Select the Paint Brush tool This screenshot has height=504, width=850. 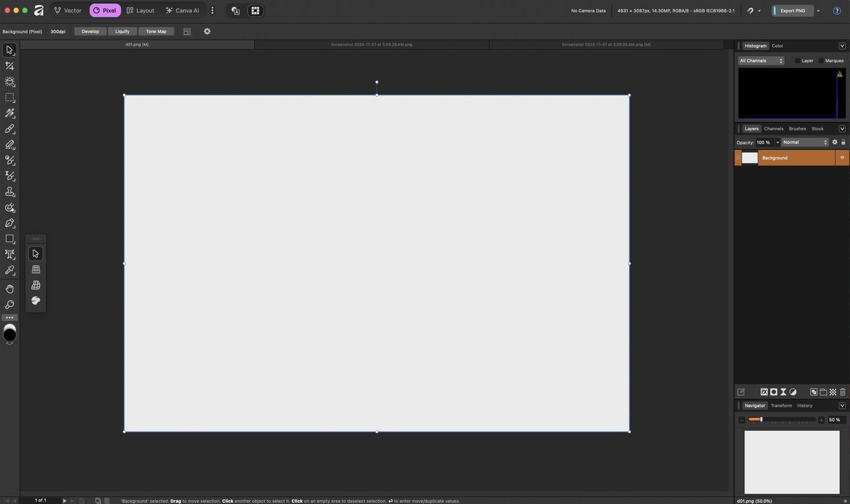point(10,129)
